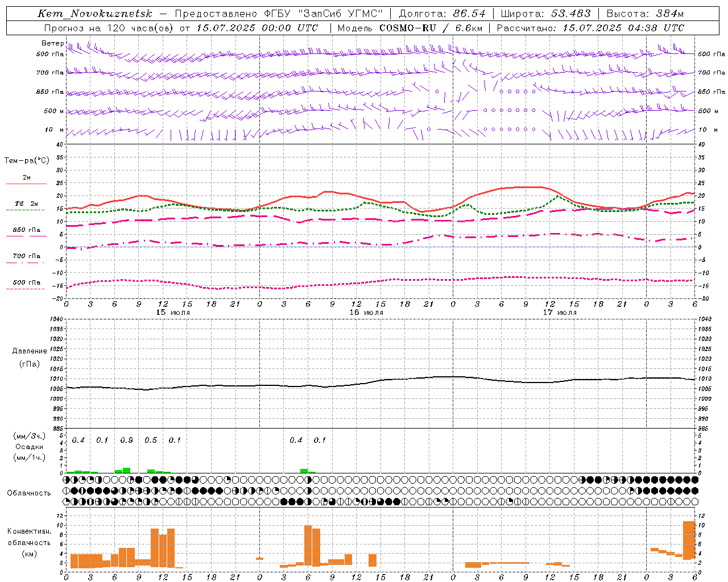Click the 'Предоставлено ФГБУ "ЗапСиб УГМС"' provider text
The width and height of the screenshot is (728, 582).
click(x=279, y=14)
